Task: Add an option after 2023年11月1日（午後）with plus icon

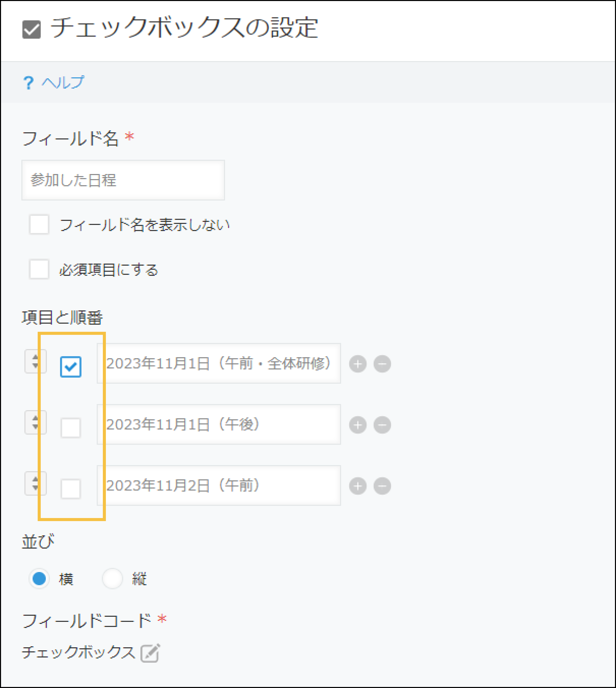Action: click(x=358, y=425)
